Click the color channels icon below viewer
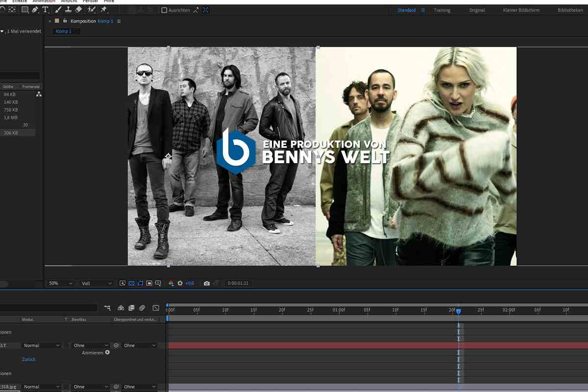Viewport: 588px width, 392px height. [171, 283]
